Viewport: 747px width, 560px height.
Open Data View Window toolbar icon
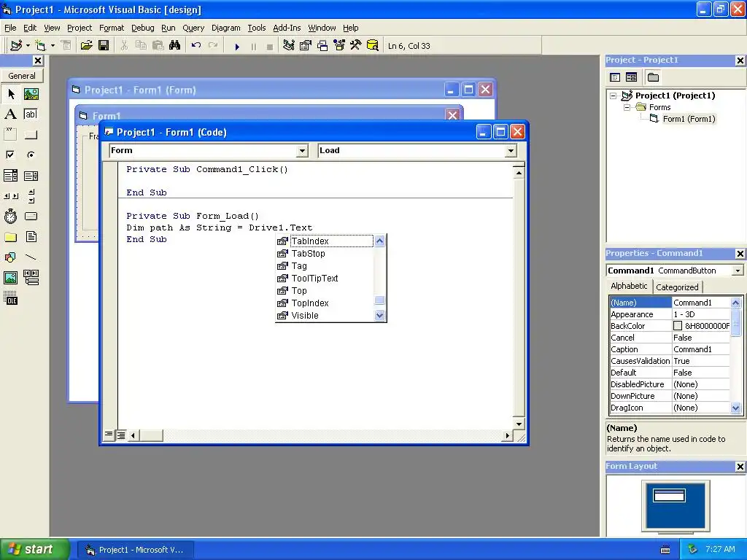click(x=373, y=46)
